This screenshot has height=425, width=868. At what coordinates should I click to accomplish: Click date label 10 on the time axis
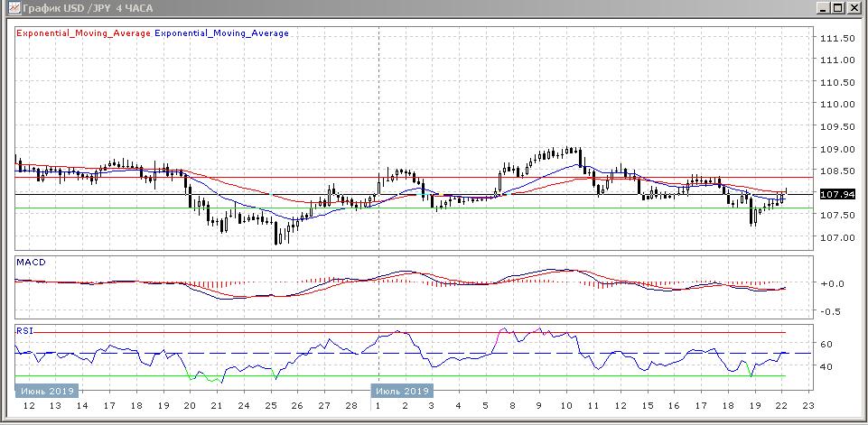click(x=566, y=406)
